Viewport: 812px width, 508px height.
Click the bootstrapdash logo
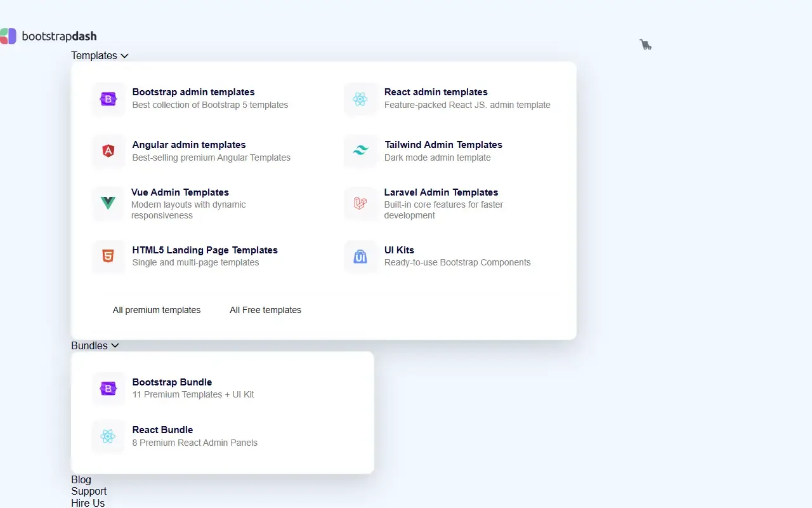point(48,36)
